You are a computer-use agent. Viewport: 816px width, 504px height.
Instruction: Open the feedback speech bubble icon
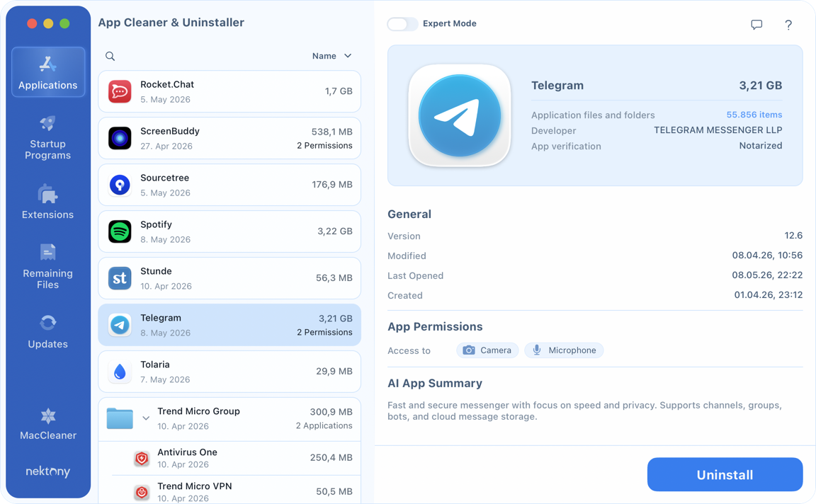click(756, 25)
